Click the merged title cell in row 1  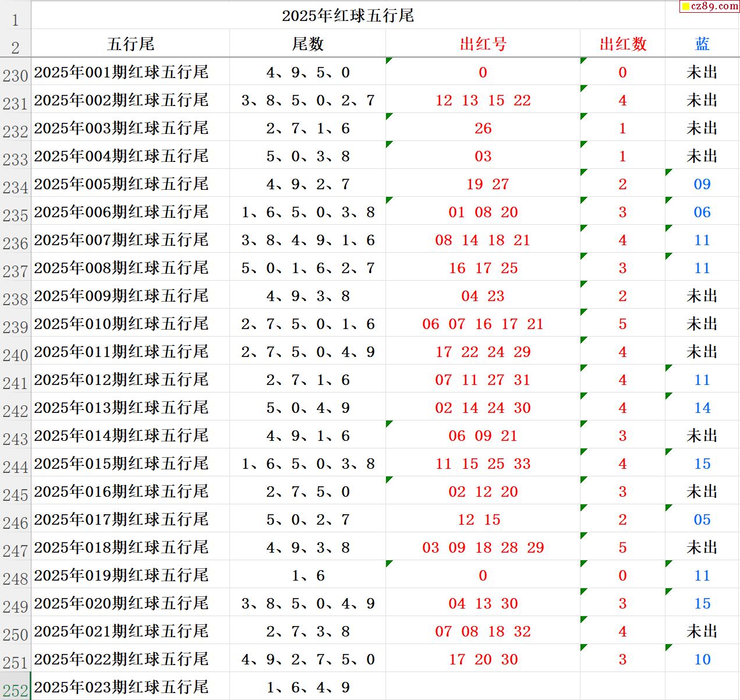(348, 16)
